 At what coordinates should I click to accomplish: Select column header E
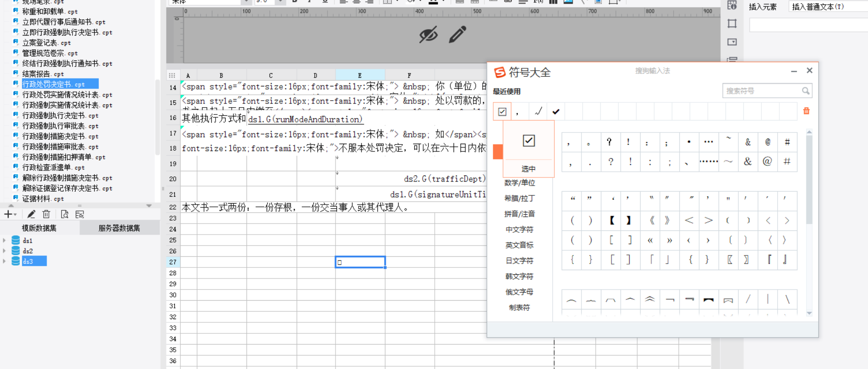(x=360, y=75)
